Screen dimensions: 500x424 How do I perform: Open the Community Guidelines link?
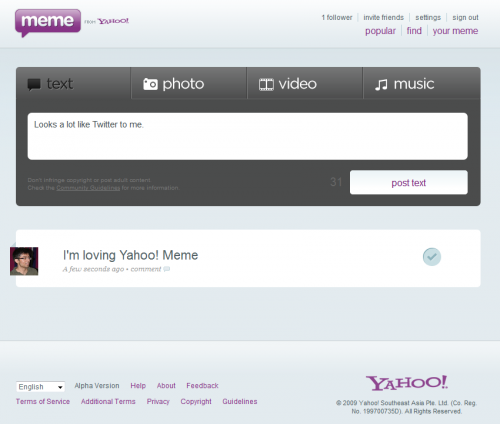[x=88, y=188]
